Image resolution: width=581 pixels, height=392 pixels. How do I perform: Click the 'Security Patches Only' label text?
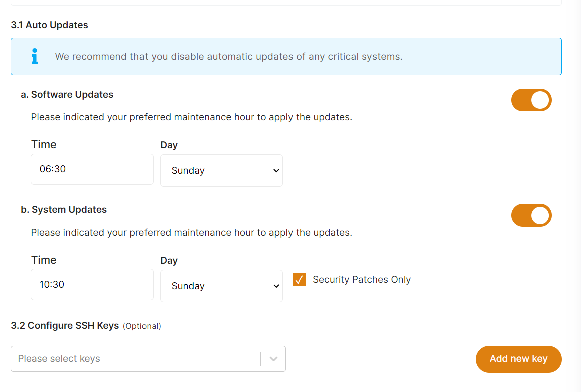pos(361,280)
